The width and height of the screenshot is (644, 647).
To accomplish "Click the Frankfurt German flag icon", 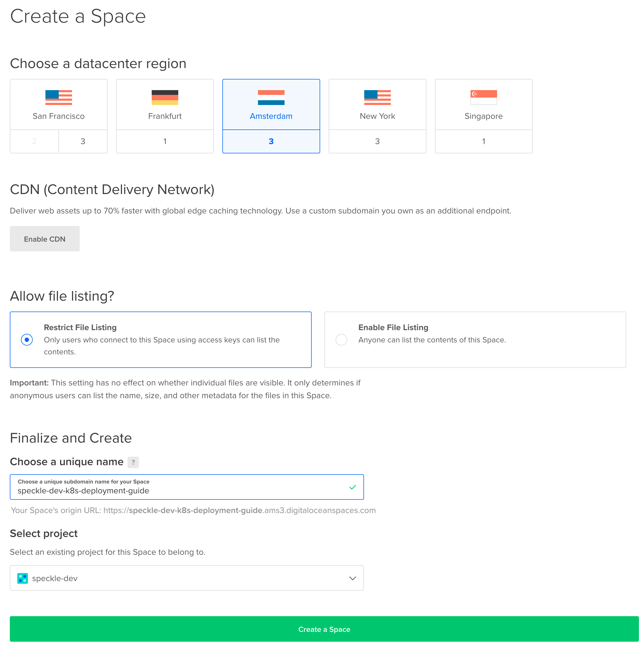I will click(165, 98).
